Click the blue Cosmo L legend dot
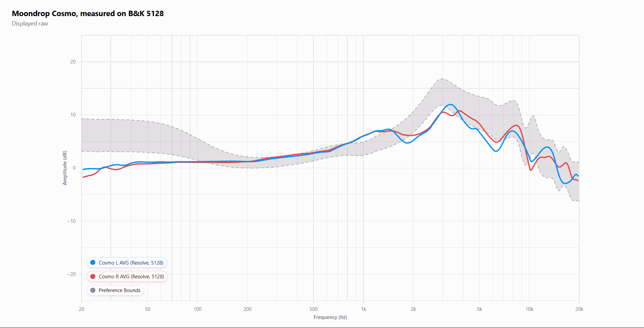644x328 pixels. 93,262
